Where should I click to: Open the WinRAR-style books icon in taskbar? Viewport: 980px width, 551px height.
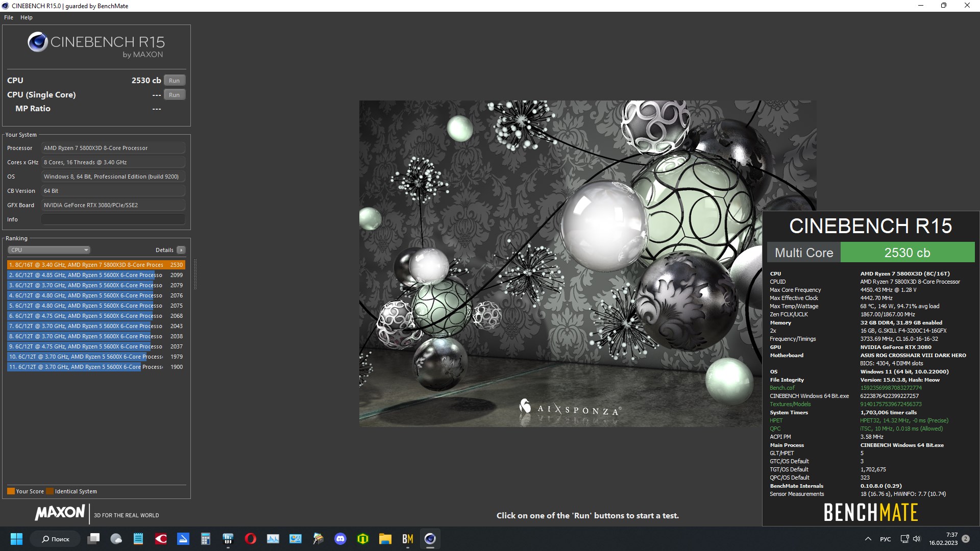(x=318, y=539)
